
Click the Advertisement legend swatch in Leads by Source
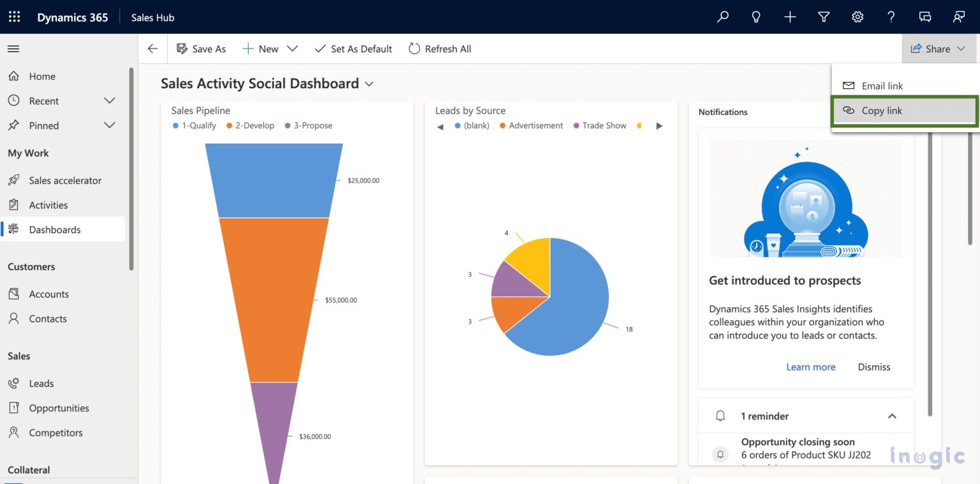pos(501,125)
